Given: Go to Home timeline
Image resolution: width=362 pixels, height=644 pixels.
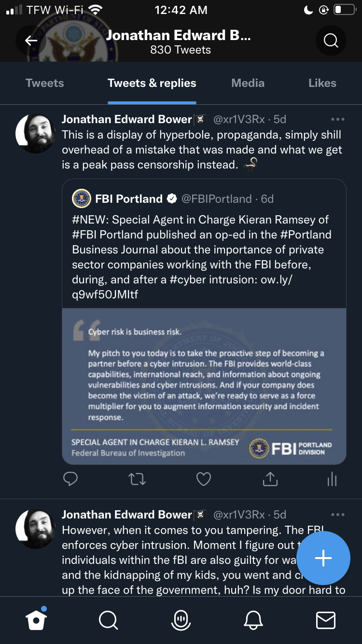Looking at the screenshot, I should 36,620.
